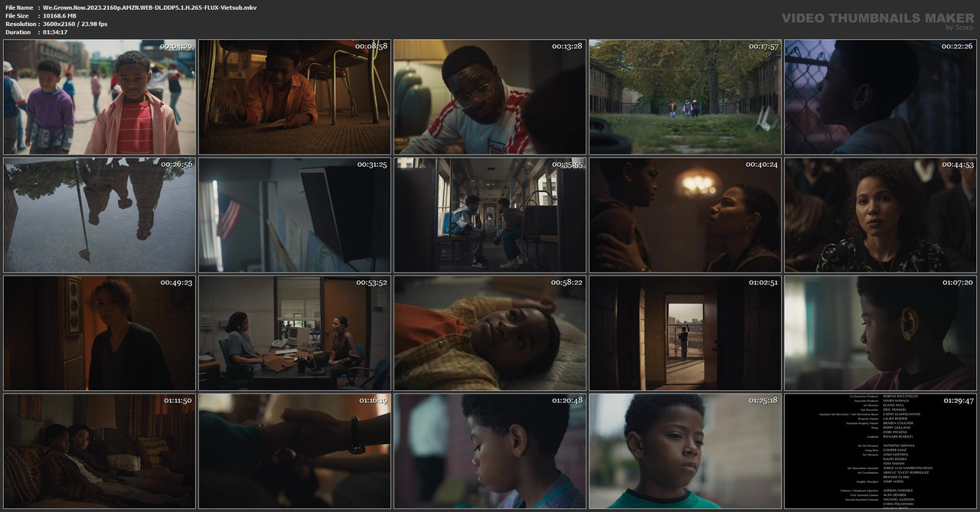Click the file name text We.Grown.Now.2023.2160p
Viewport: 980px width, 512px height.
(x=149, y=8)
